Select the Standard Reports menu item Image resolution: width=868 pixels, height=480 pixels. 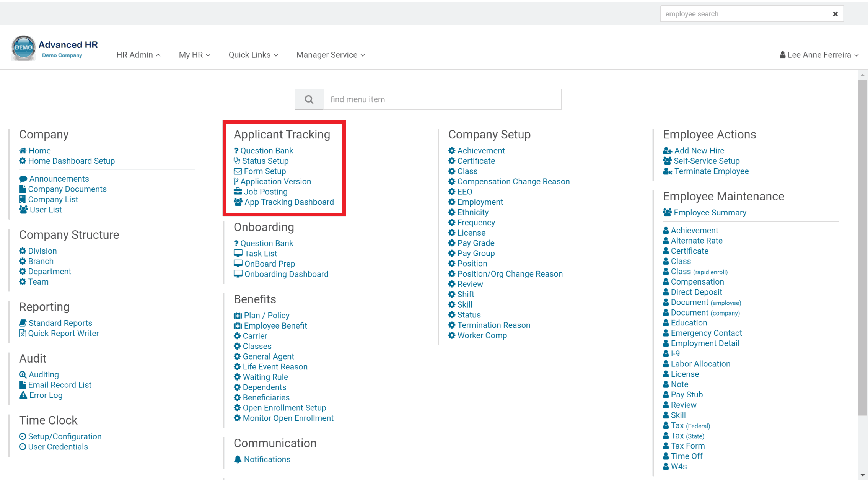tap(60, 323)
